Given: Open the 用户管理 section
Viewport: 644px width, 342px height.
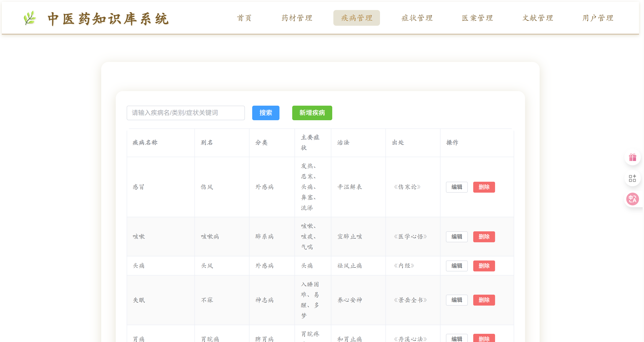Looking at the screenshot, I should pyautogui.click(x=598, y=18).
